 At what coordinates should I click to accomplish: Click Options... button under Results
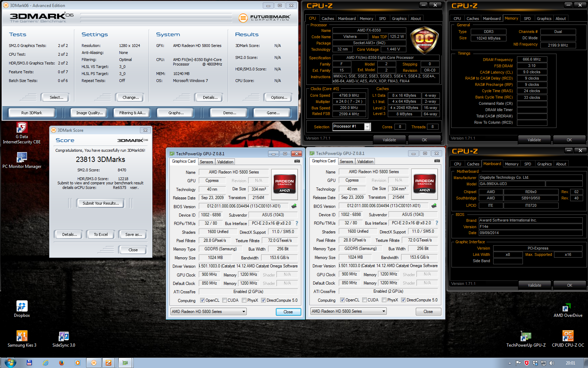(x=279, y=97)
